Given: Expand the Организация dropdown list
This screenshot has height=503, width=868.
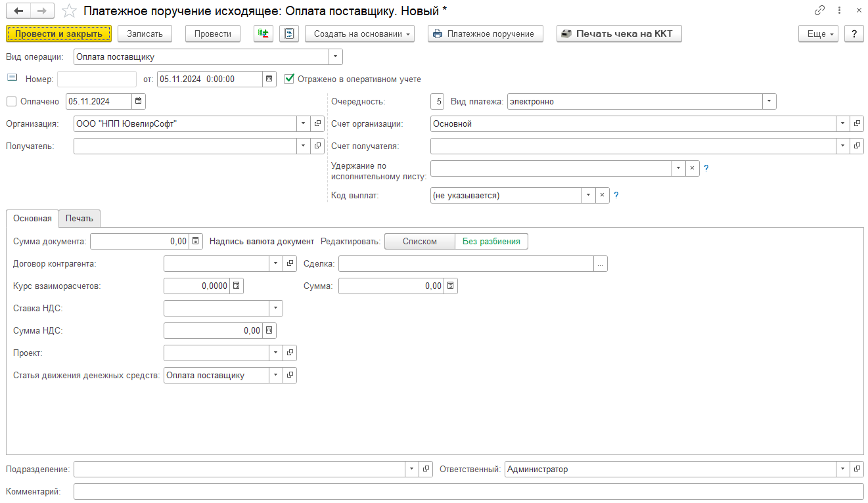Looking at the screenshot, I should [304, 123].
